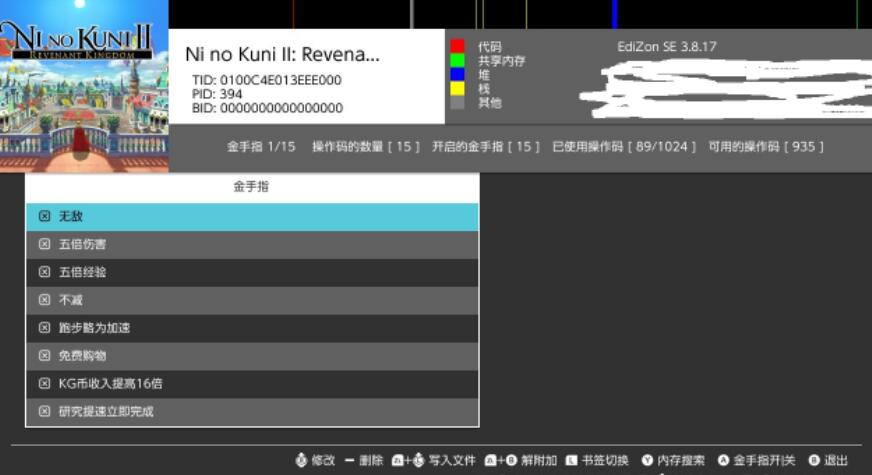Select the 无敌 row label text
Viewport: 872px width, 475px height.
point(71,216)
